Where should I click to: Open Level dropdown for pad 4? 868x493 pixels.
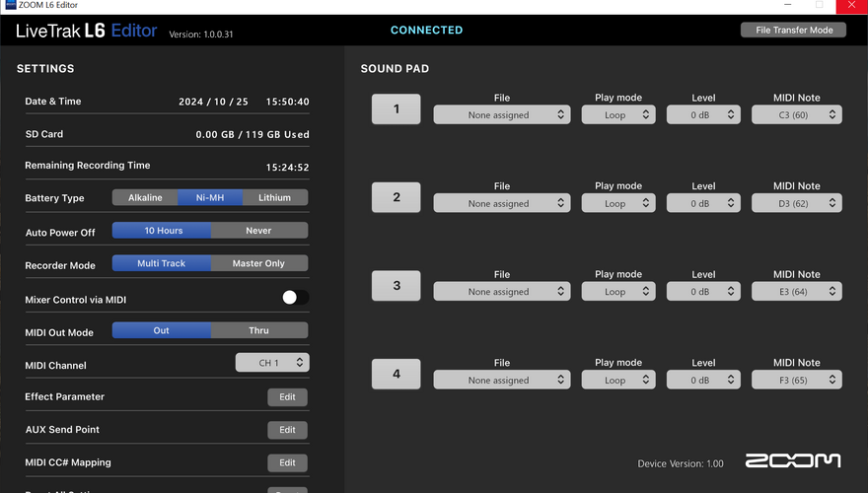point(703,381)
